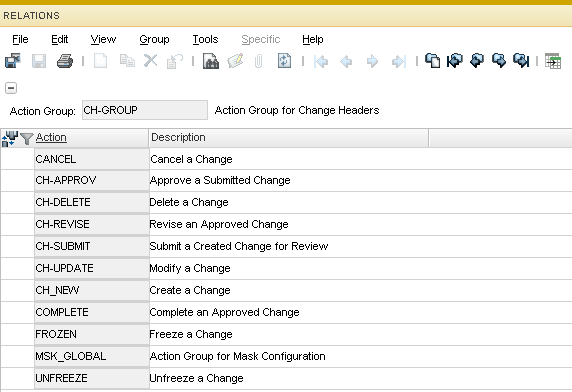This screenshot has height=392, width=572.
Task: Open the File menu
Action: point(20,39)
